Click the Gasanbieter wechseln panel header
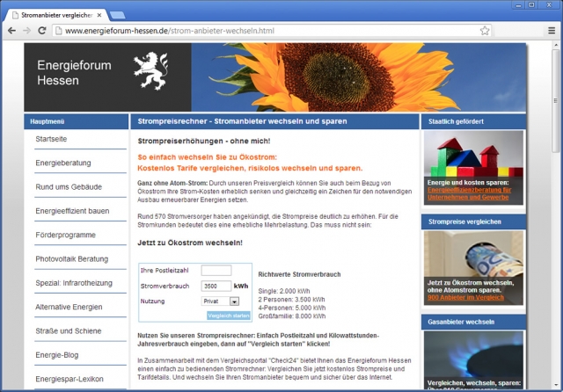The height and width of the screenshot is (392, 563). coord(473,322)
